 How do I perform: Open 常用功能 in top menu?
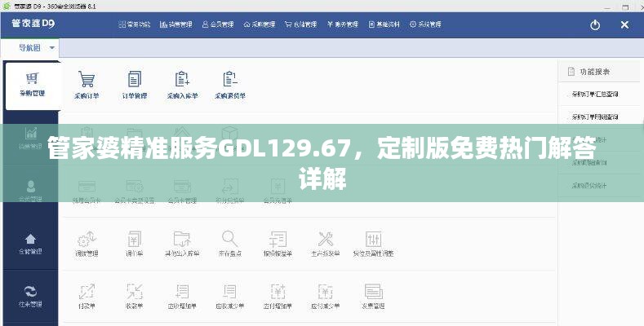point(135,24)
